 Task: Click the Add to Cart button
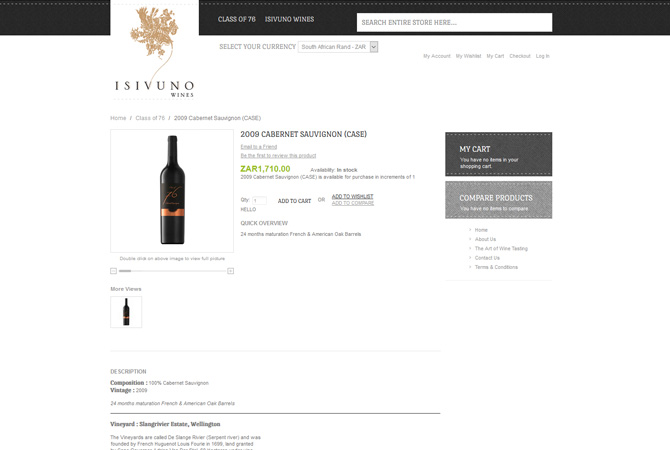pos(294,201)
